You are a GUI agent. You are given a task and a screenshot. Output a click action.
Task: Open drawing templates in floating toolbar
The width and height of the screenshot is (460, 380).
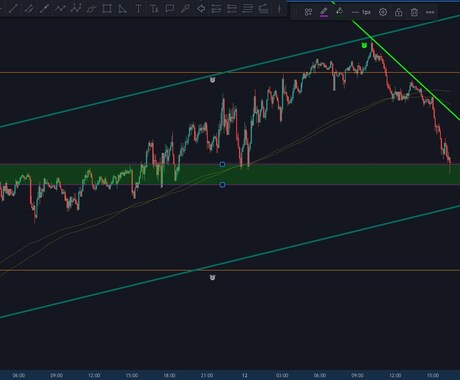coord(308,12)
